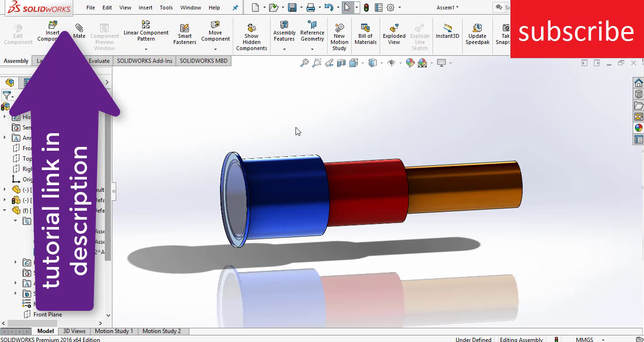Select the 3D Views bottom tab
The height and width of the screenshot is (342, 644).
(x=75, y=331)
